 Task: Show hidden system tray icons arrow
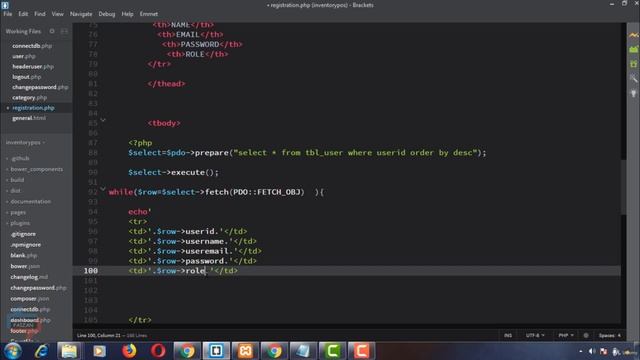tap(580, 351)
